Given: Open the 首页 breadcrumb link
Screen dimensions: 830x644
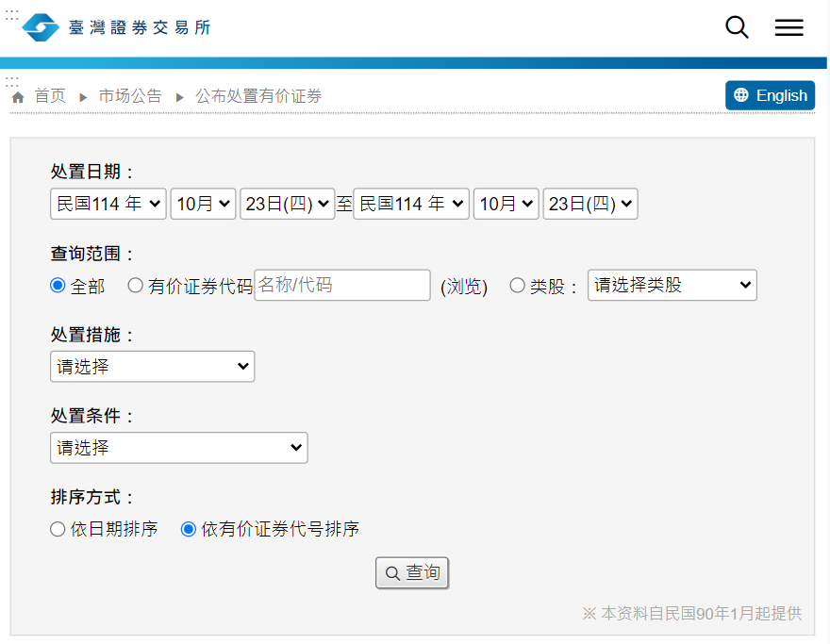Looking at the screenshot, I should (x=50, y=96).
